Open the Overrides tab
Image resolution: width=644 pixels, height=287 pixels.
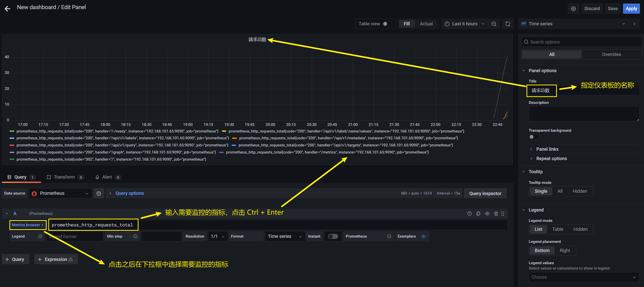pyautogui.click(x=611, y=54)
